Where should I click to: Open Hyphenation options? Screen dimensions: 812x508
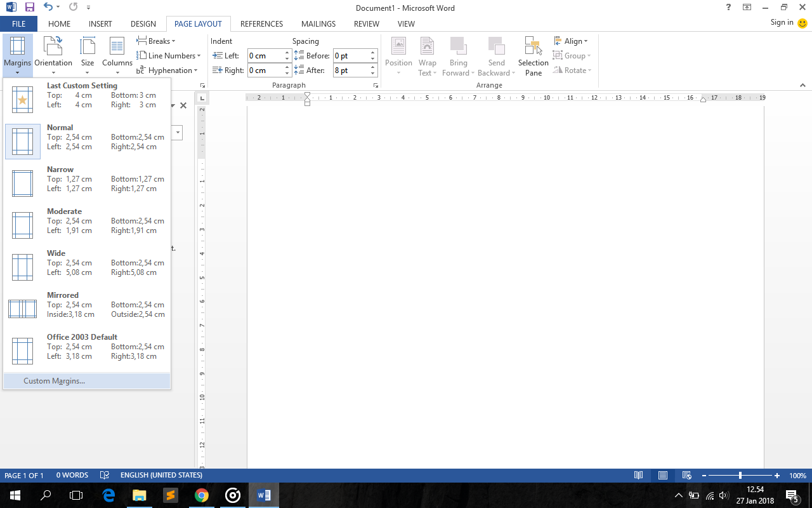(x=167, y=70)
